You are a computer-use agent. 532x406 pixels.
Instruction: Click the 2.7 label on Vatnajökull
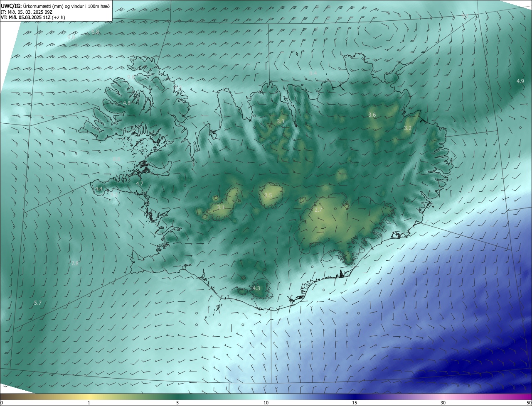pos(318,210)
